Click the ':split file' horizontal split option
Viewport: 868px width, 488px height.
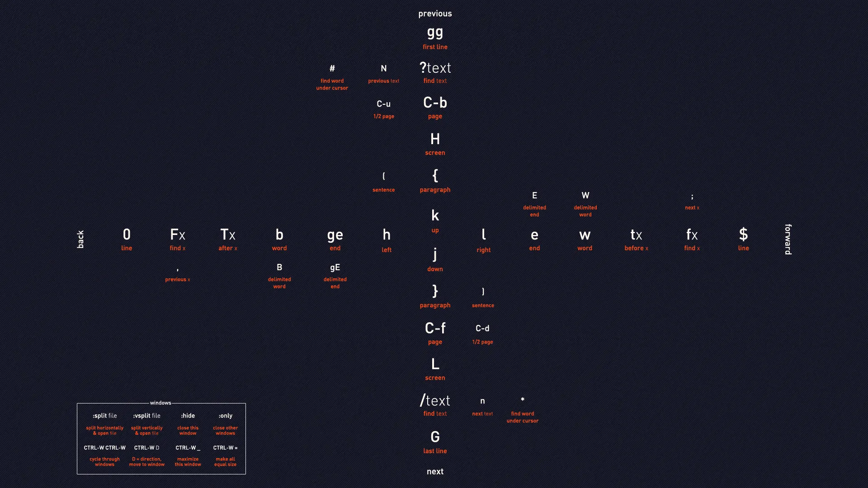point(104,415)
